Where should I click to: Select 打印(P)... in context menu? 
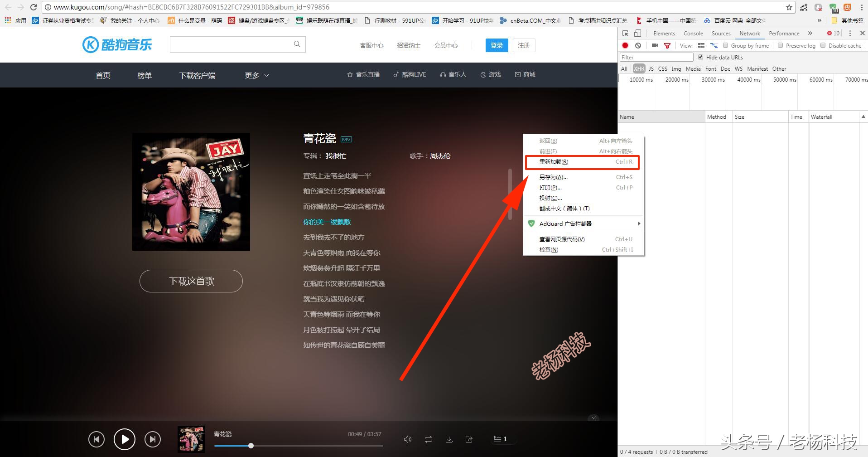583,188
